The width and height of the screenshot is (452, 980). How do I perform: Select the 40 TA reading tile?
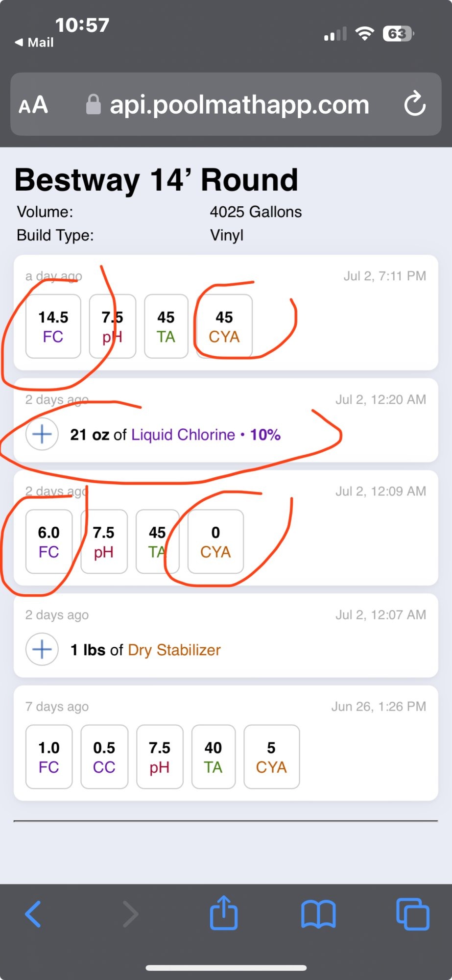[214, 757]
